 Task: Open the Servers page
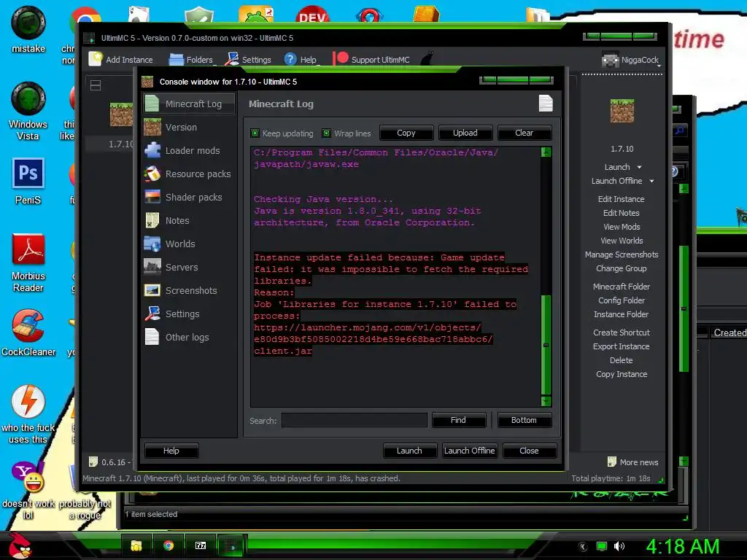189,267
